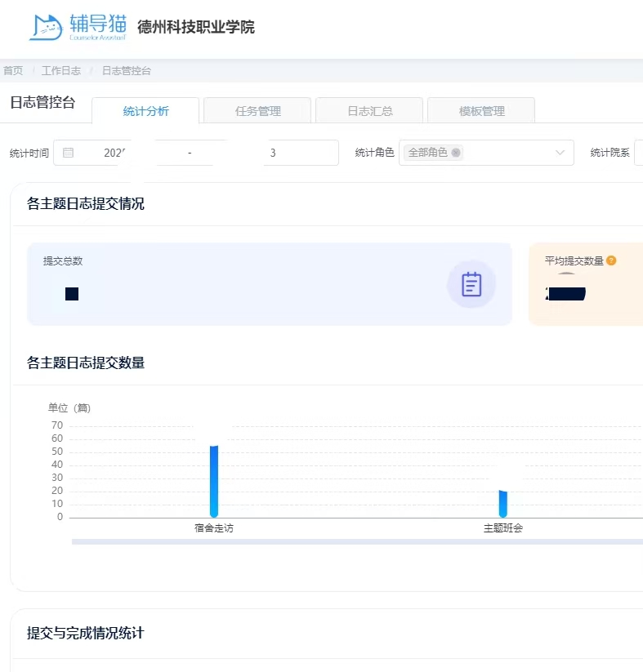Click the 德州科技职业学院 header title
Image resolution: width=643 pixels, height=672 pixels.
196,27
